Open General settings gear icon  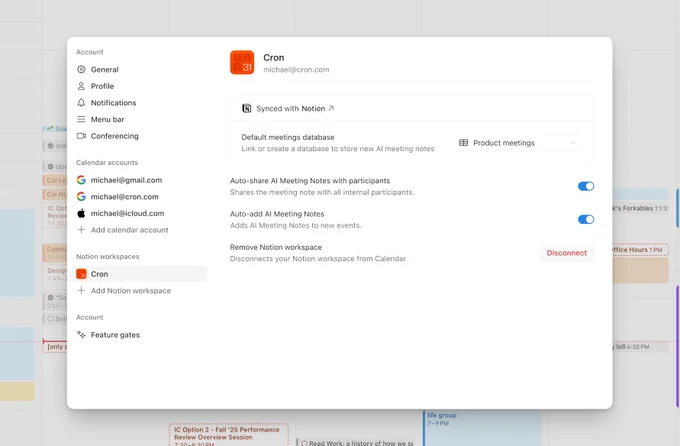point(81,69)
